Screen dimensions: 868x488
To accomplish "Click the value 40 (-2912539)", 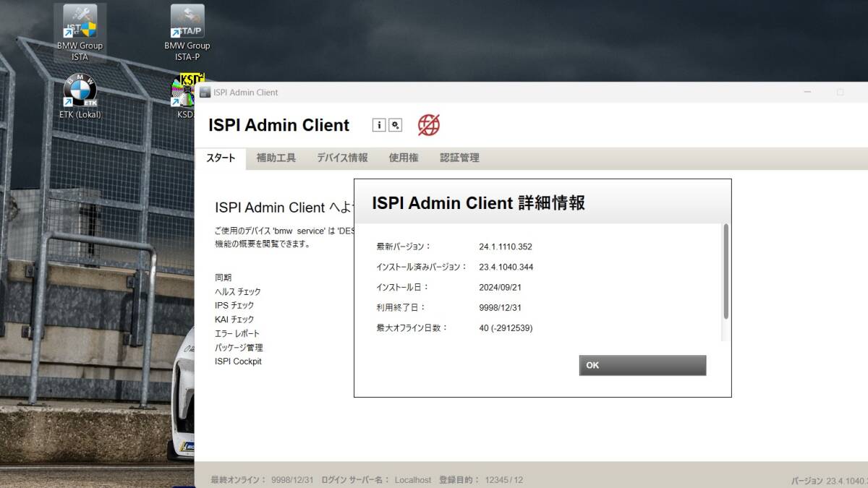I will click(506, 328).
